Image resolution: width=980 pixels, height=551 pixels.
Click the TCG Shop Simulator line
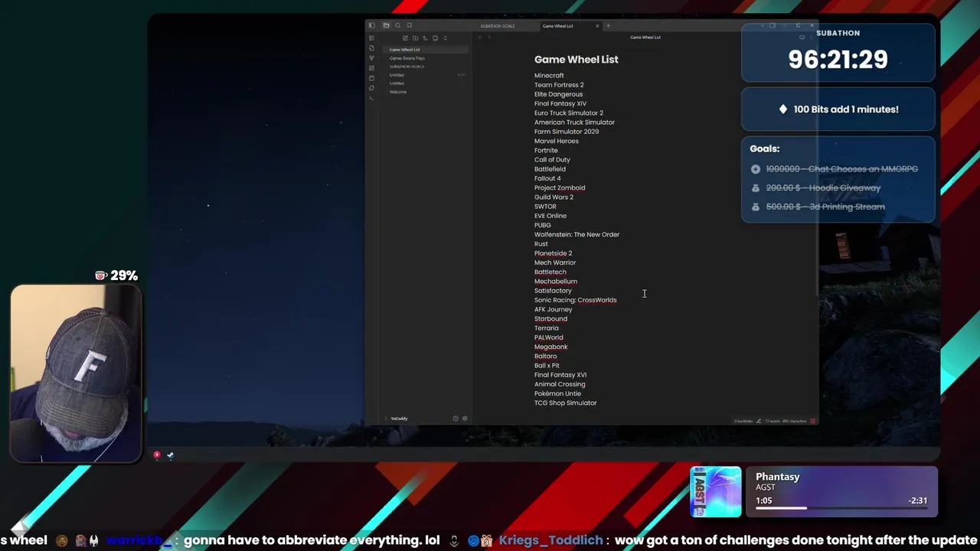[x=565, y=403]
